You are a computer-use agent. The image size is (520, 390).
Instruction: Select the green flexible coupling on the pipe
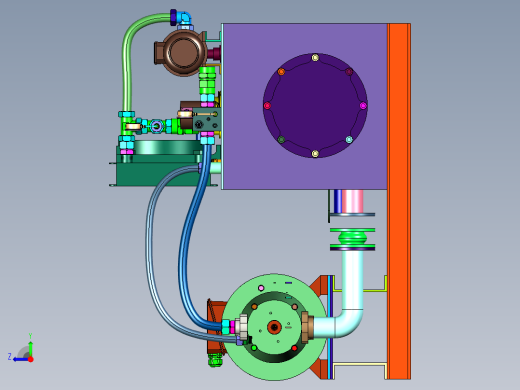coord(352,239)
